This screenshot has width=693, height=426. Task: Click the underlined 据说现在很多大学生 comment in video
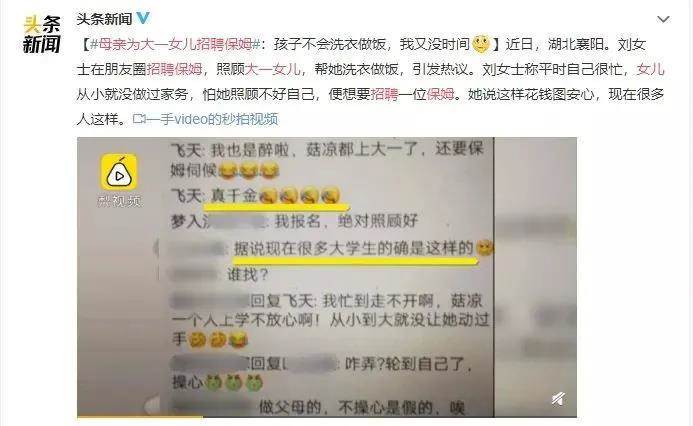[x=354, y=249]
